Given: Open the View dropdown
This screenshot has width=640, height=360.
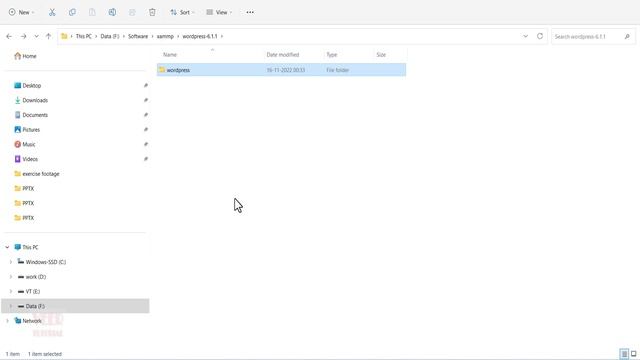Looking at the screenshot, I should (219, 12).
